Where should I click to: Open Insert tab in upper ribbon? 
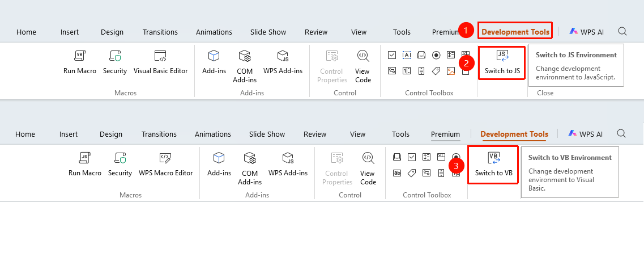coord(70,32)
